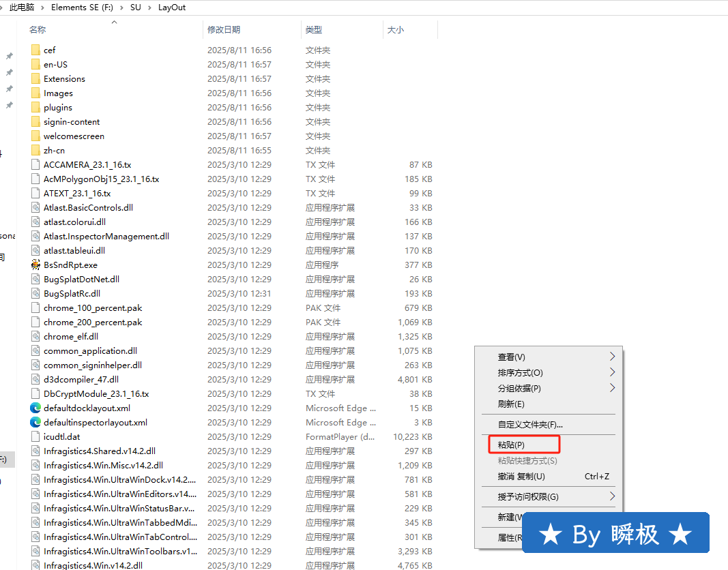Screen dimensions: 728x570
Task: Expand the 查看(V) submenu arrow
Action: (612, 357)
